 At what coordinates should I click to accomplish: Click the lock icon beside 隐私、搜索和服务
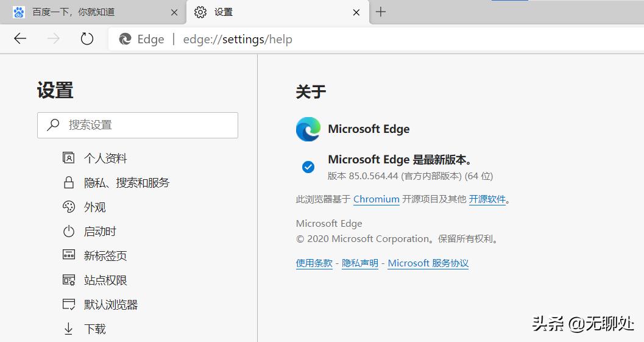tap(69, 182)
